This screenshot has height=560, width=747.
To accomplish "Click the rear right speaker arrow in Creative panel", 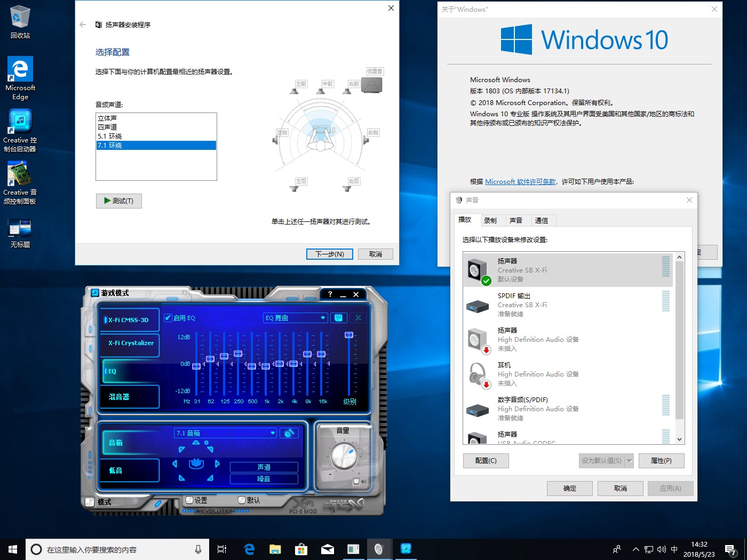I will tap(210, 478).
